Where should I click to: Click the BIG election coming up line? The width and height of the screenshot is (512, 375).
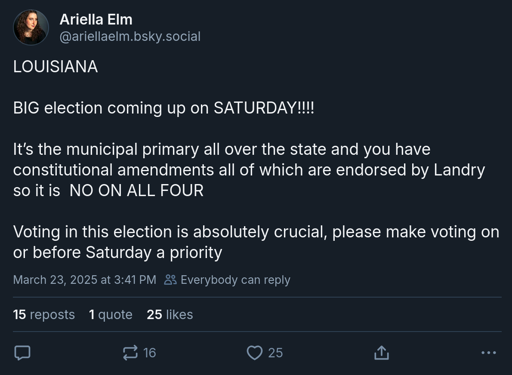point(164,108)
